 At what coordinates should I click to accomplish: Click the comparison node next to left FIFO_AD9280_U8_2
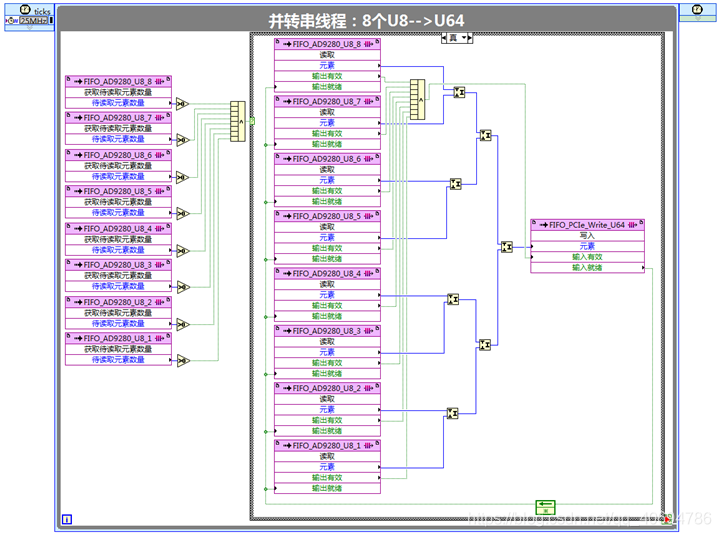pos(183,324)
